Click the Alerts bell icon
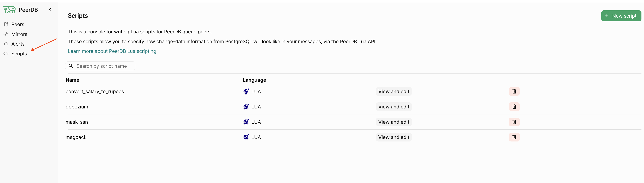 click(6, 44)
